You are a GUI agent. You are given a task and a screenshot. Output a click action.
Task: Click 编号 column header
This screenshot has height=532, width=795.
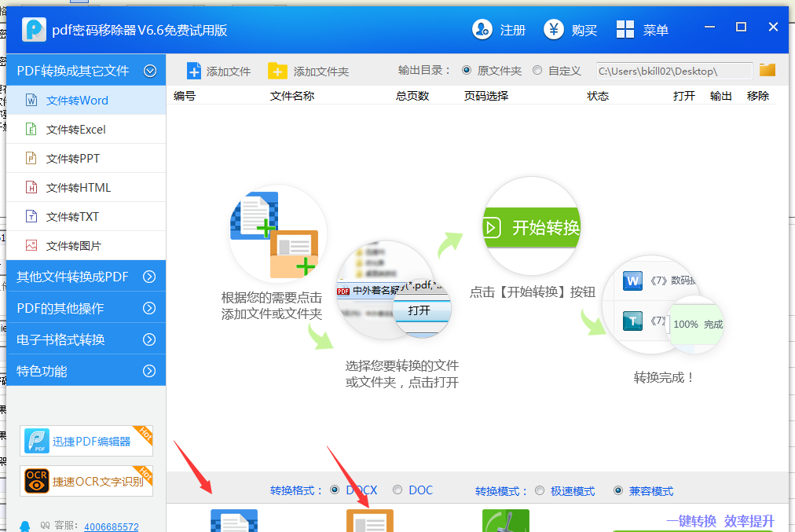185,96
